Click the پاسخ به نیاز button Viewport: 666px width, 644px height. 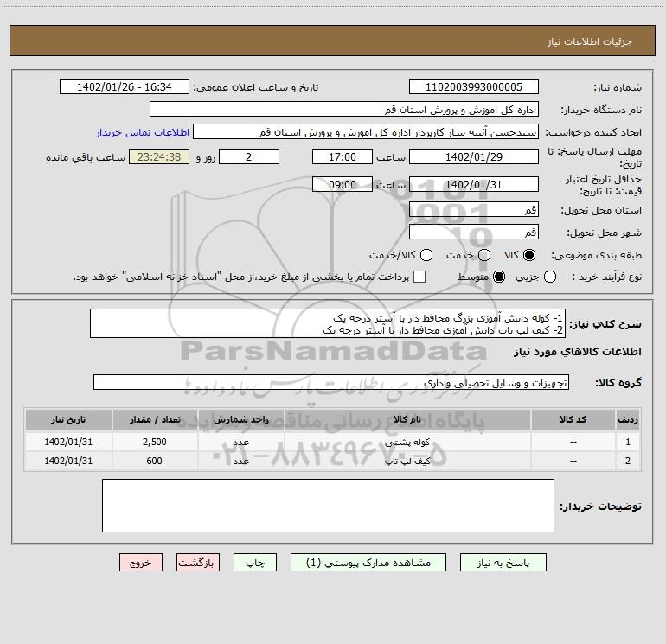[503, 563]
